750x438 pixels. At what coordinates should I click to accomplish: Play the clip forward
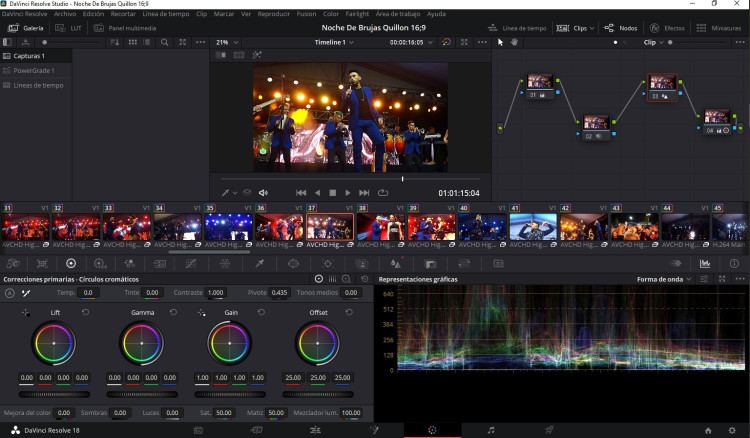[x=348, y=193]
